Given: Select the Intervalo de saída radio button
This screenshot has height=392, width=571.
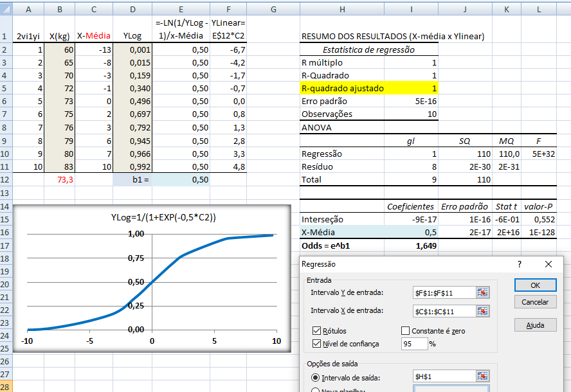Looking at the screenshot, I should coord(315,378).
